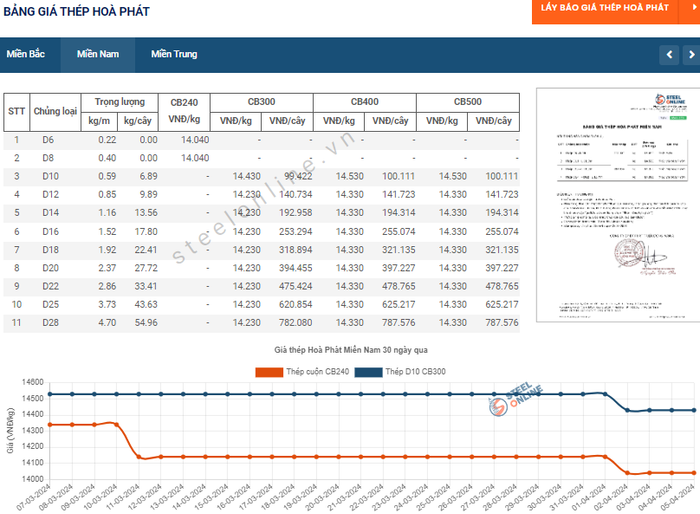Click the previous slide arrow button
The width and height of the screenshot is (700, 514).
click(667, 54)
